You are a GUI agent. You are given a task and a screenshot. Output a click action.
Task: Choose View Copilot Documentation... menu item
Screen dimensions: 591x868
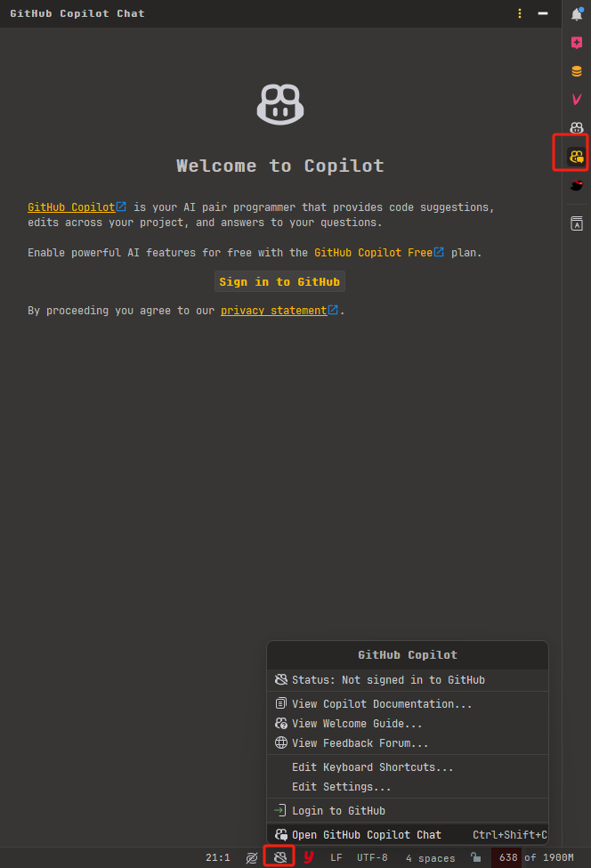tap(408, 703)
